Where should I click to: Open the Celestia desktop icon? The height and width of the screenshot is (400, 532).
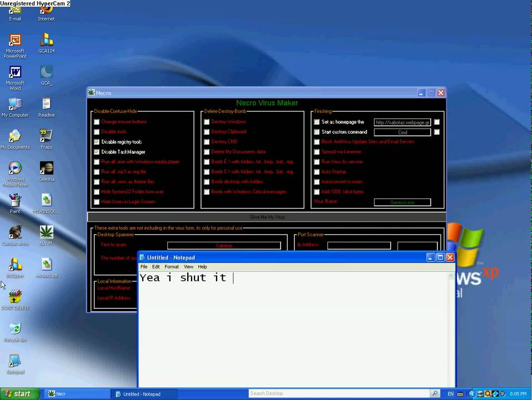[47, 172]
